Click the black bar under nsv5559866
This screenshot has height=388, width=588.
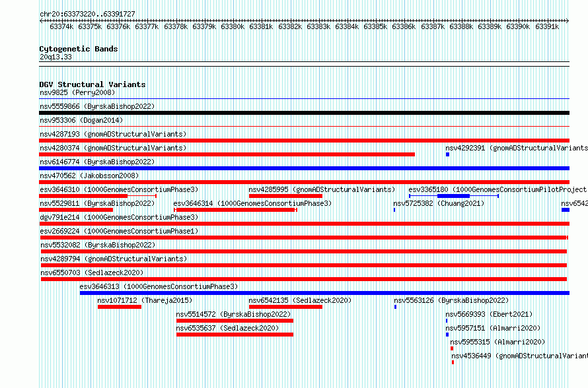coord(304,113)
